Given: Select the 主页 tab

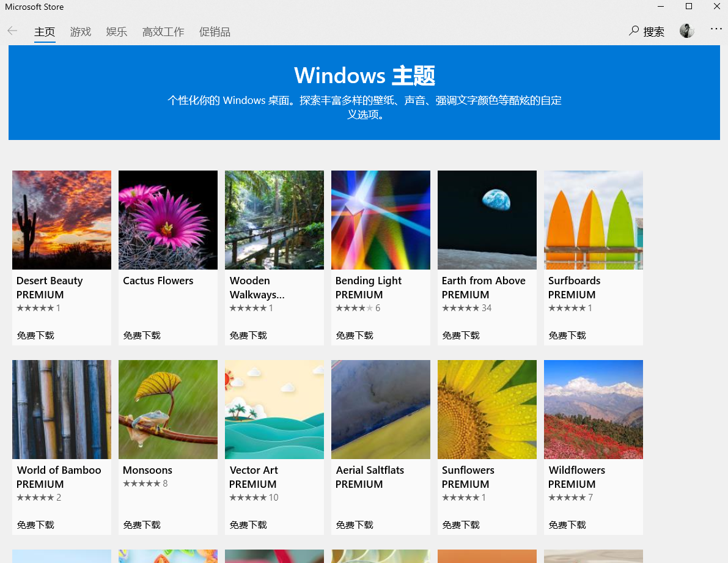Looking at the screenshot, I should coord(45,32).
